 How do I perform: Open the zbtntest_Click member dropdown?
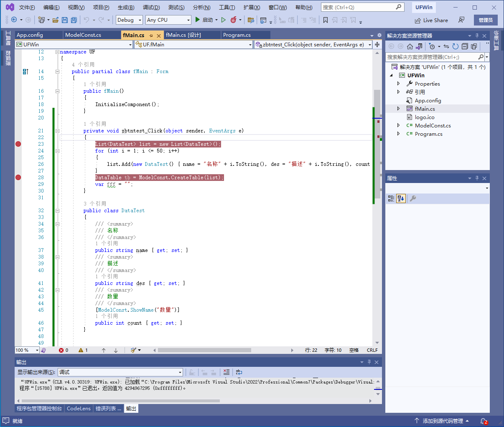coord(313,44)
